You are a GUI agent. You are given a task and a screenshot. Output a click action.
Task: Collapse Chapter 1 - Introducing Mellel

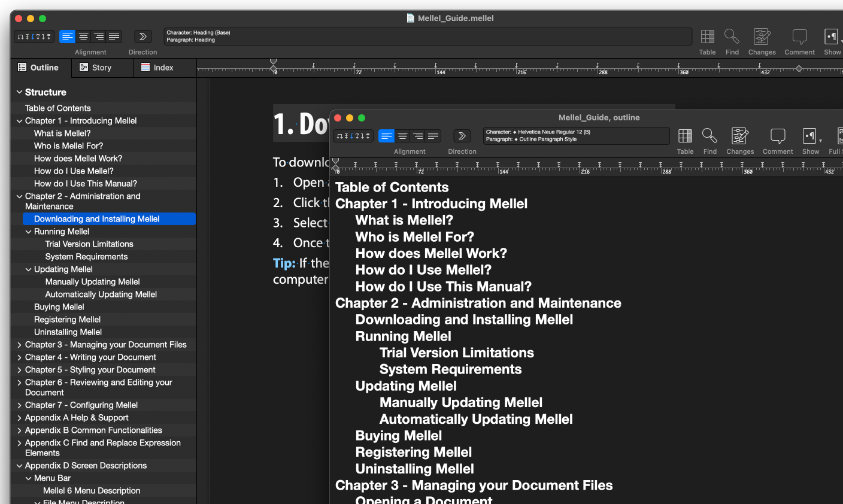19,121
